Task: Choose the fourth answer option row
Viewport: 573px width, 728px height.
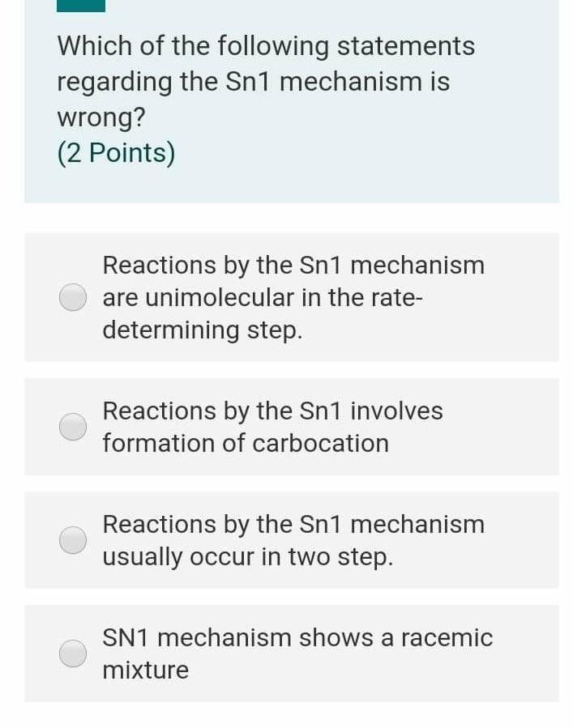Action: 286,653
